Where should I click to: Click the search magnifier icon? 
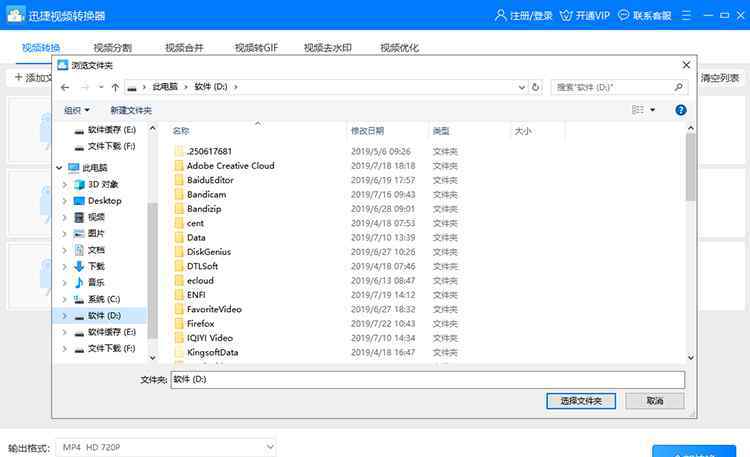click(x=678, y=87)
